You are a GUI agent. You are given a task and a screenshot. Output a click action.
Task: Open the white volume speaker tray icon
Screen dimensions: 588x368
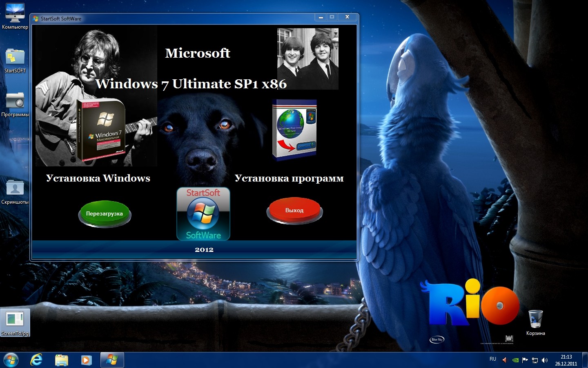click(545, 360)
